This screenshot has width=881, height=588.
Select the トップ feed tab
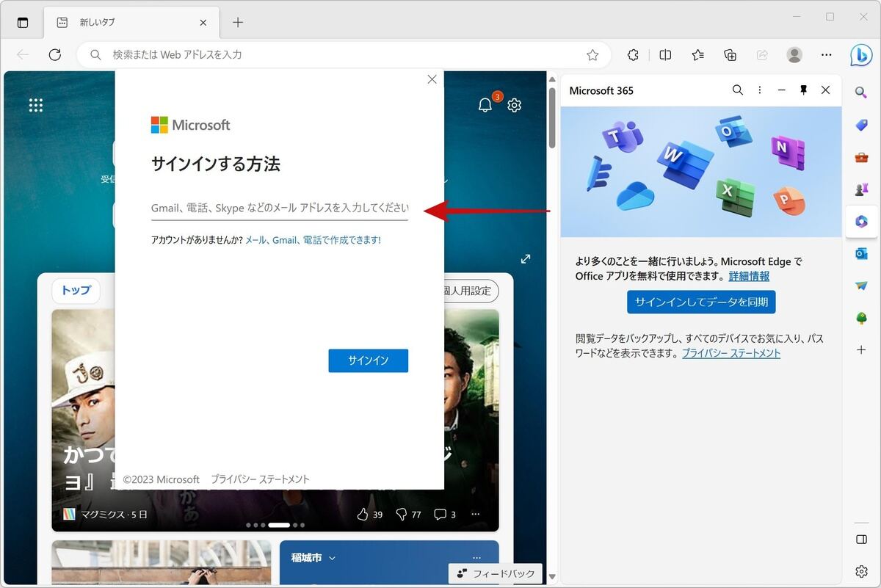[76, 291]
